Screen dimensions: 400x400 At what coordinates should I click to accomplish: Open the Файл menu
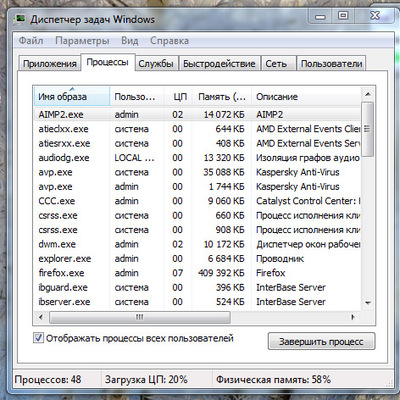click(x=31, y=41)
